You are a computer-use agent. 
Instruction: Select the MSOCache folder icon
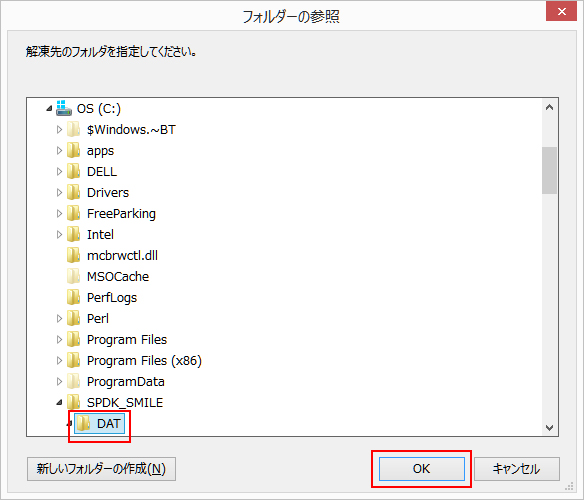pyautogui.click(x=73, y=276)
